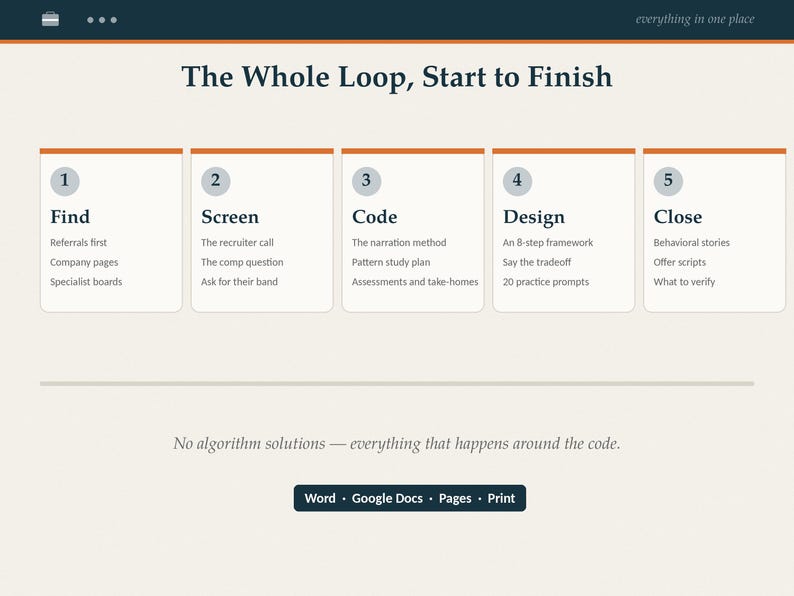Open the Code card heading
Screen dimensions: 794x596
pyautogui.click(x=375, y=217)
